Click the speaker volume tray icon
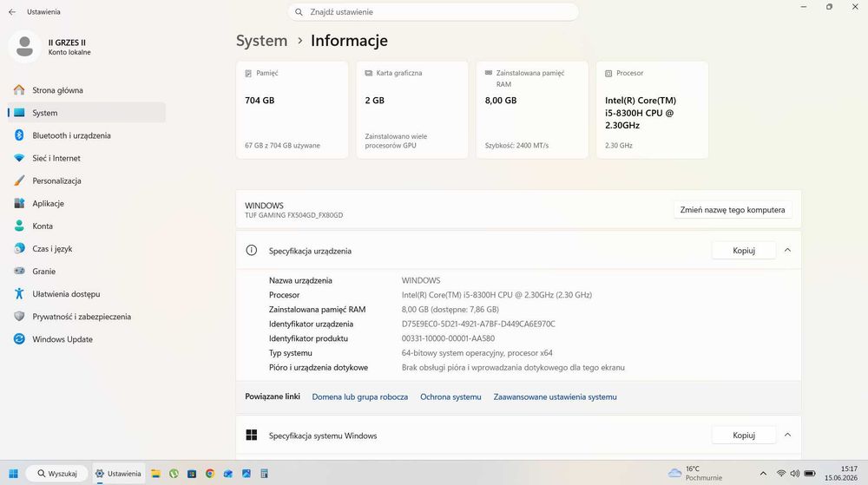 point(795,474)
